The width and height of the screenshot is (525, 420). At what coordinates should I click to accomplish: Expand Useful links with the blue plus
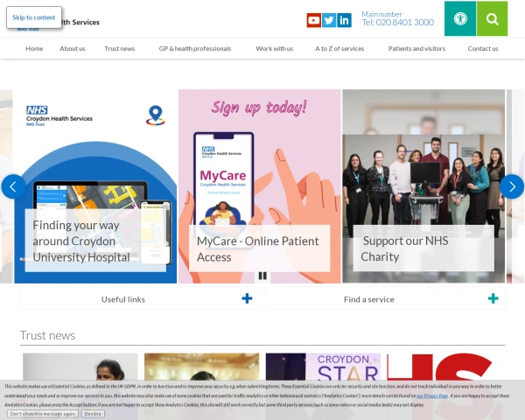tap(247, 298)
